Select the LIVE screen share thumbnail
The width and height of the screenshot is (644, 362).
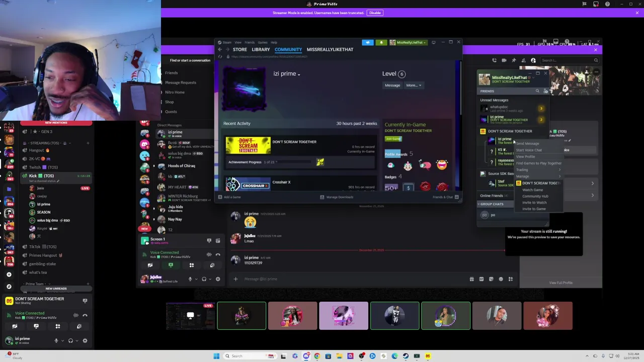(x=190, y=316)
